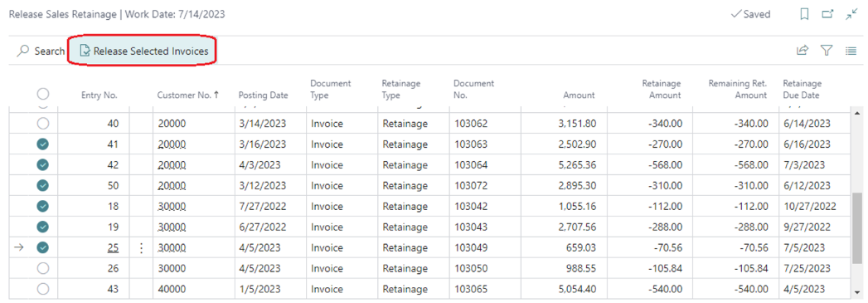Toggle the list view layout icon
868x303 pixels.
pos(851,51)
